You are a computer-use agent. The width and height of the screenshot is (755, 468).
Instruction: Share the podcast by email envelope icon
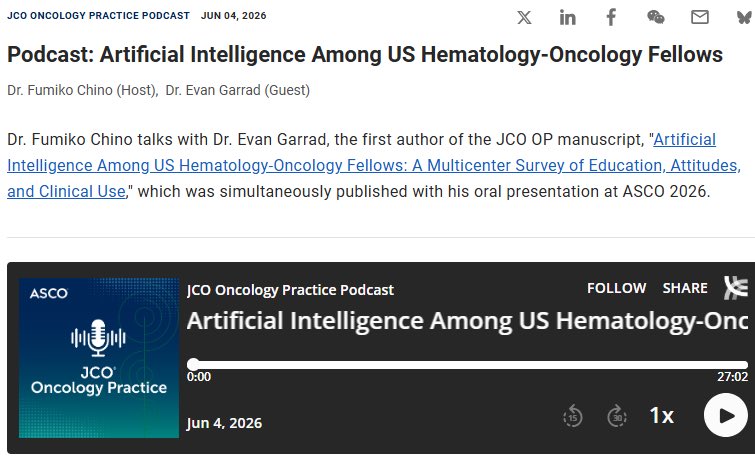(x=700, y=17)
